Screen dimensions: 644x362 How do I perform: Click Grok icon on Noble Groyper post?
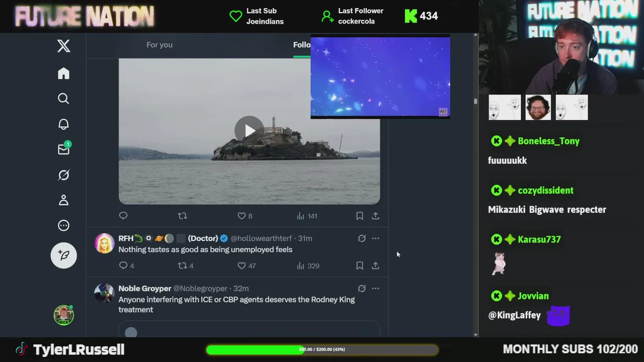tap(362, 289)
